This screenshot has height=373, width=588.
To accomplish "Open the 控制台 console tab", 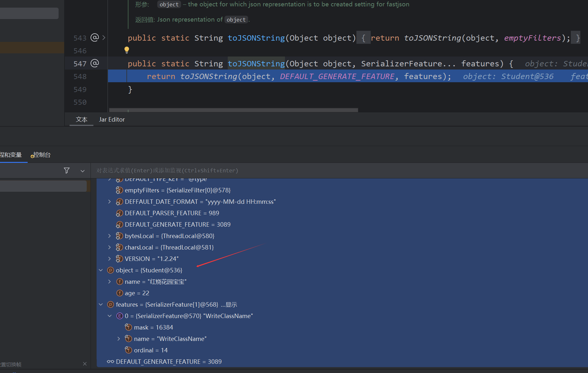I will 42,155.
